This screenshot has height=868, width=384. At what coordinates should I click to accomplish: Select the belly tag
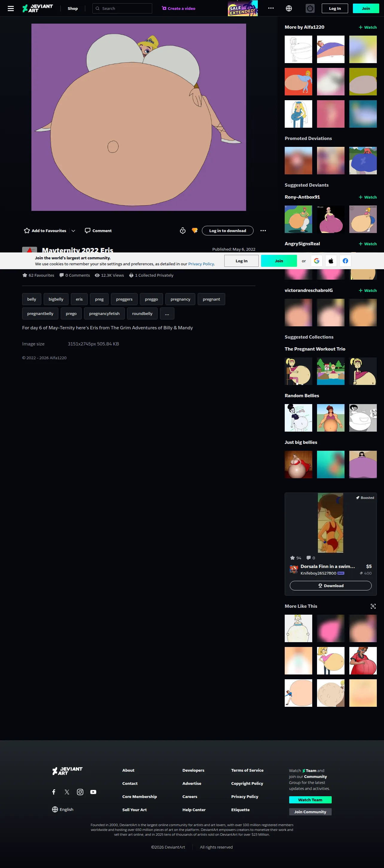click(x=32, y=299)
